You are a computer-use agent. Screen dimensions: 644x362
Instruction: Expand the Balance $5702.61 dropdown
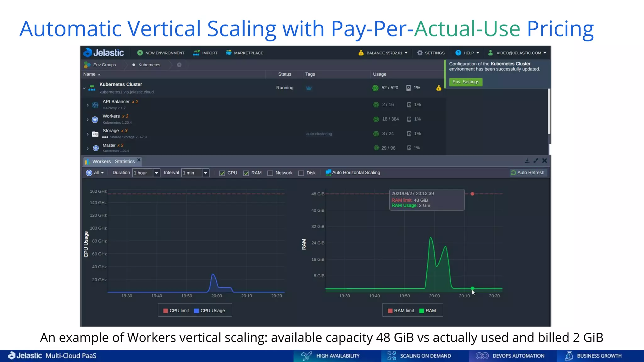point(383,53)
